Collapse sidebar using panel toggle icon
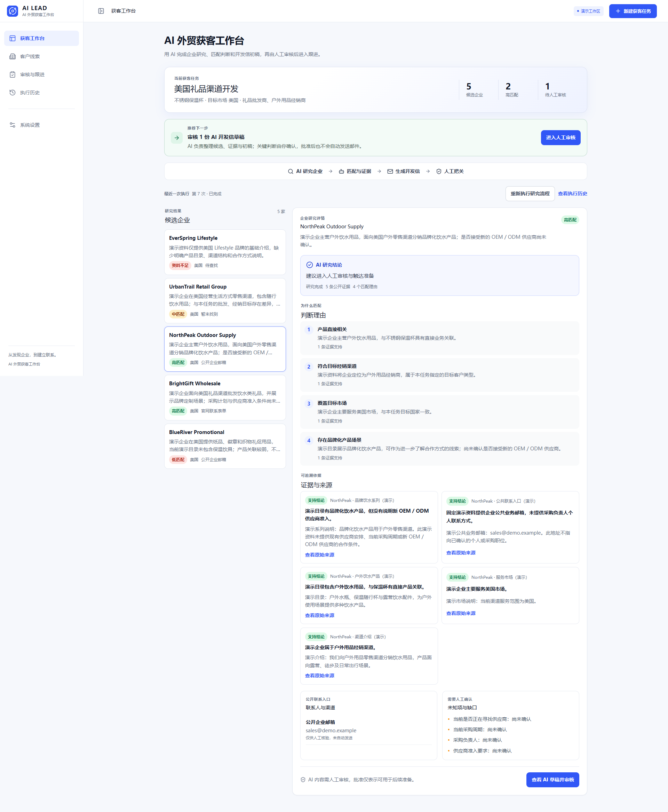The height and width of the screenshot is (812, 668). click(x=101, y=11)
